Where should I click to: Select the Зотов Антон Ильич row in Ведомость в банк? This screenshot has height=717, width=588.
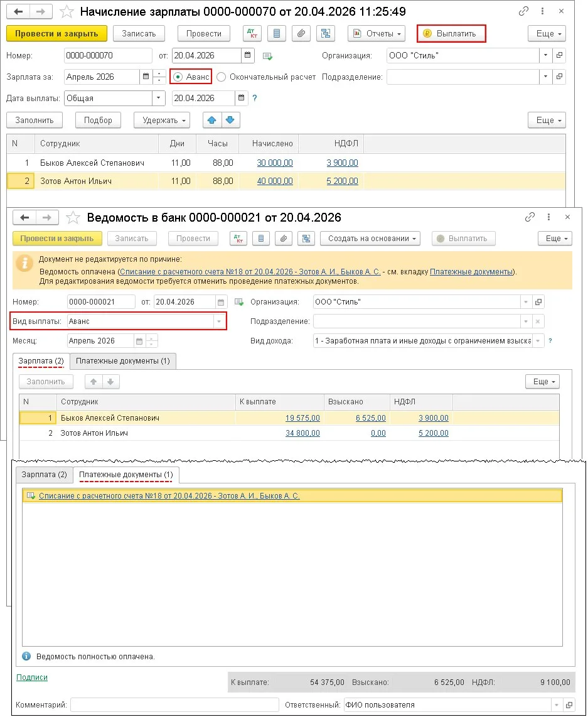[289, 433]
